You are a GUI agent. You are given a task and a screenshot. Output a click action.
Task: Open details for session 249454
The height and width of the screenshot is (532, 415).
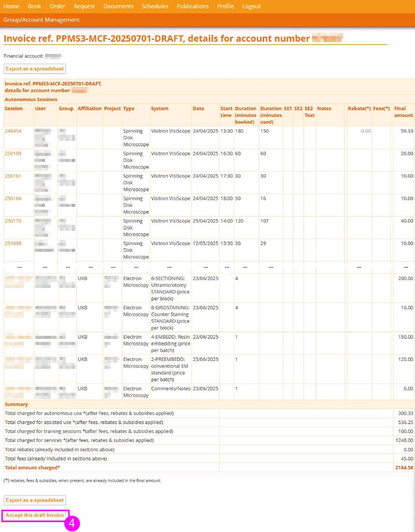coord(13,131)
